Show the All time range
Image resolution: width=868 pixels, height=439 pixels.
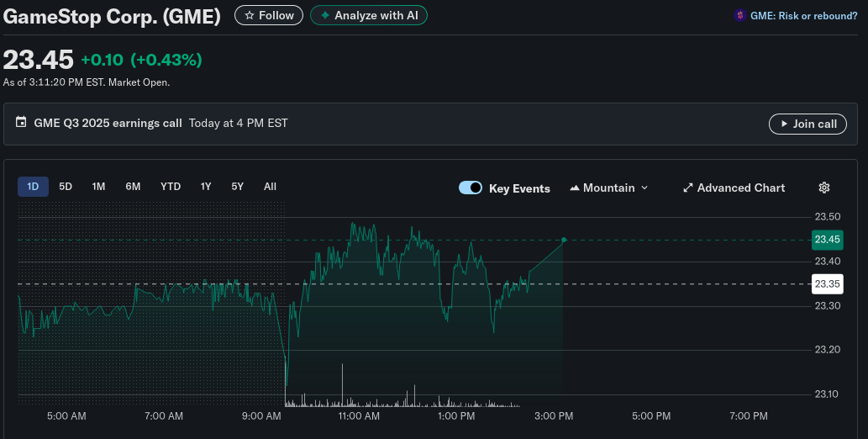pos(270,187)
